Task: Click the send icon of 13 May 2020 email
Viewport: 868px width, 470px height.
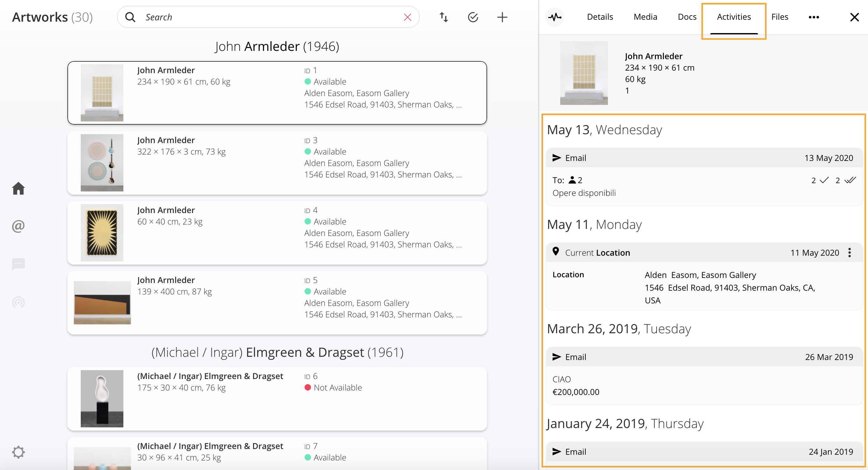Action: click(x=557, y=158)
